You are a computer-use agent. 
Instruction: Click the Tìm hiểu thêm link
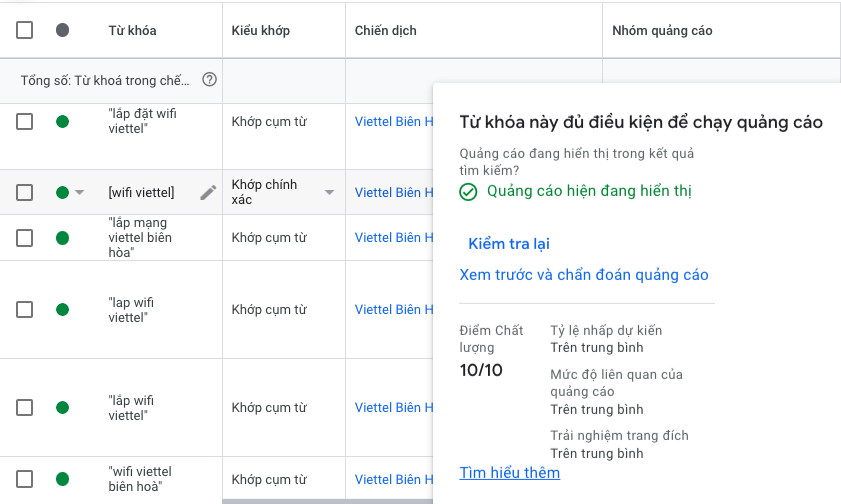509,473
